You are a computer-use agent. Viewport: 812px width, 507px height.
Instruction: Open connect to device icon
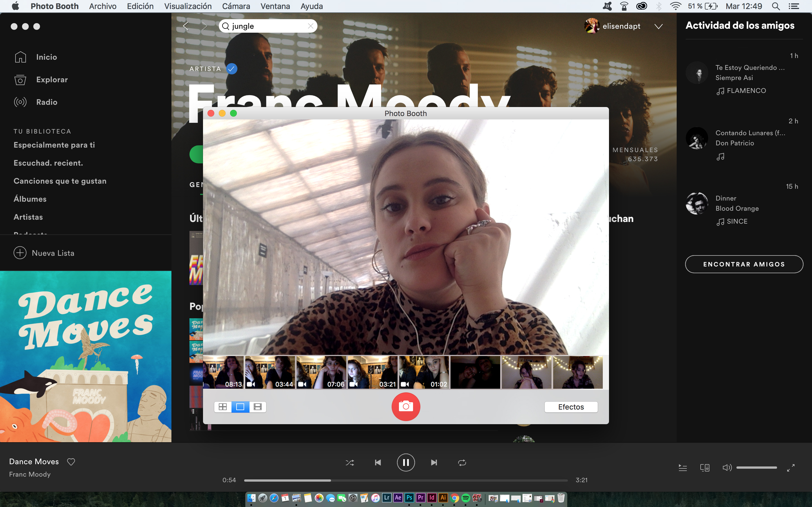(x=705, y=468)
